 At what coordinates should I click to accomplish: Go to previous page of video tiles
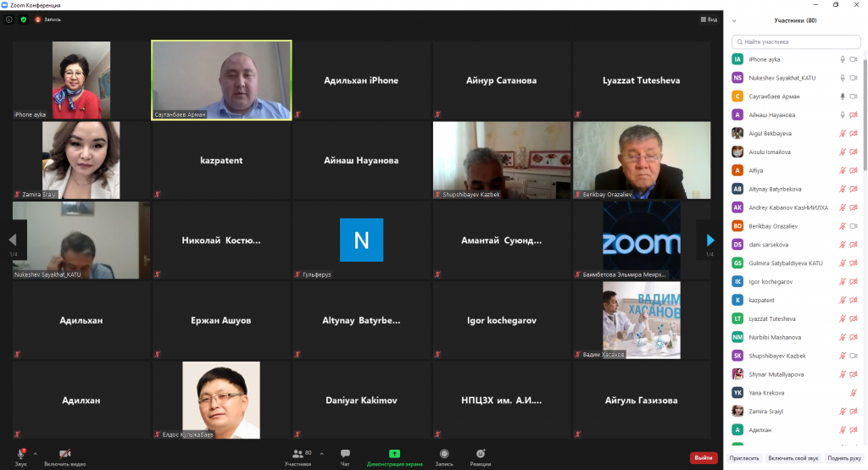(14, 241)
